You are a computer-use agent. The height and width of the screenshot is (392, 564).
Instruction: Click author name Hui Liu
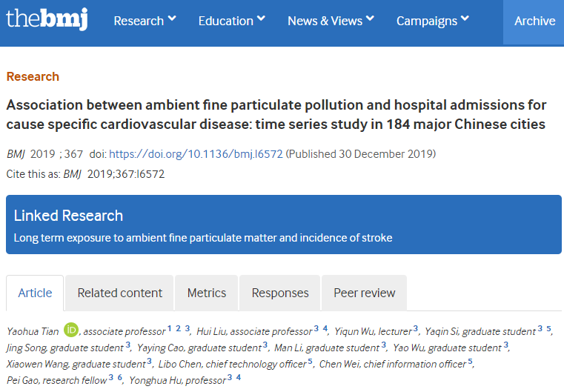tap(214, 331)
